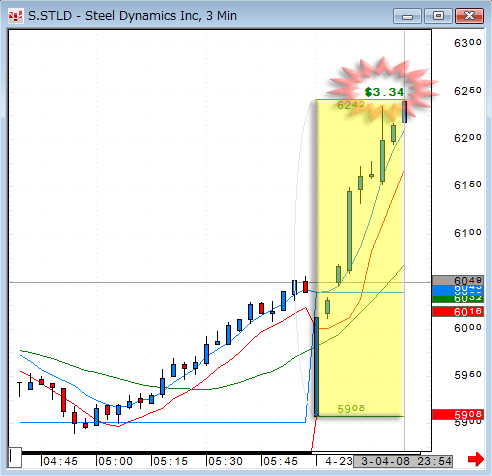The width and height of the screenshot is (492, 476).
Task: Click the red 6016 price tag on axis
Action: point(458,312)
